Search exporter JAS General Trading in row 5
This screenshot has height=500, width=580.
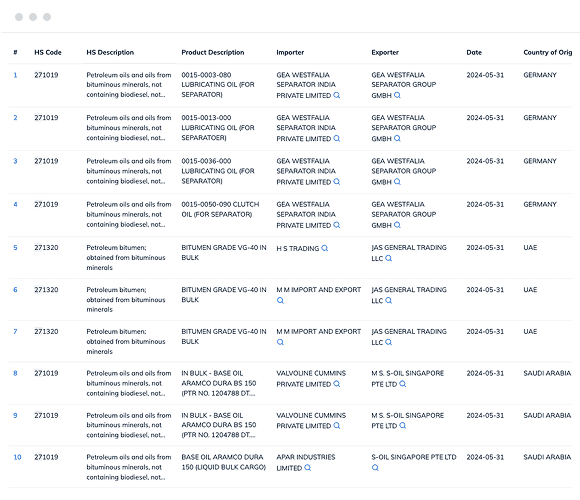(388, 258)
